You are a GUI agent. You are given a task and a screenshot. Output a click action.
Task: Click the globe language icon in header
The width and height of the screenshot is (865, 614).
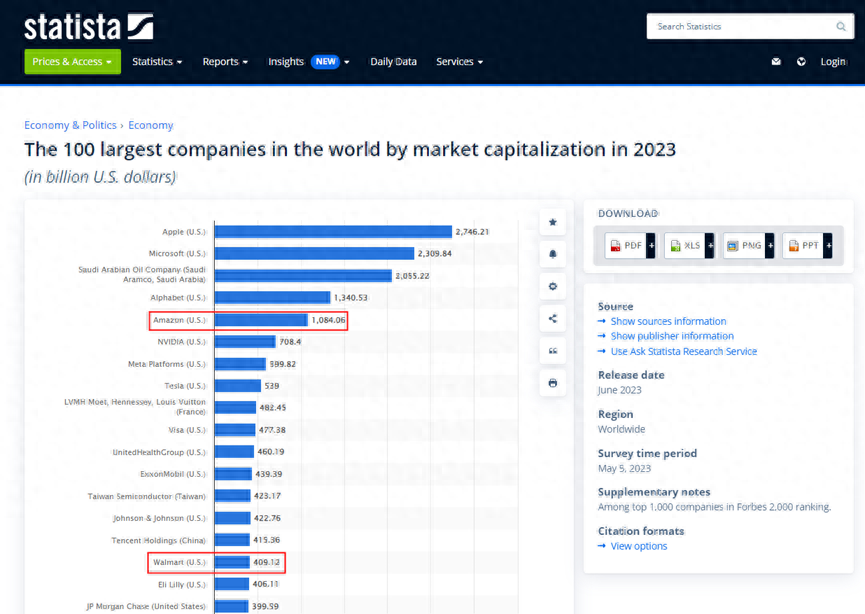pos(801,62)
